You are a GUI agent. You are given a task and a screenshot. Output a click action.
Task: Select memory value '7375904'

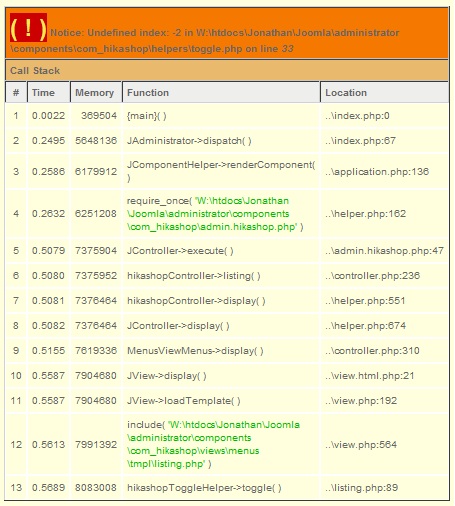[96, 251]
